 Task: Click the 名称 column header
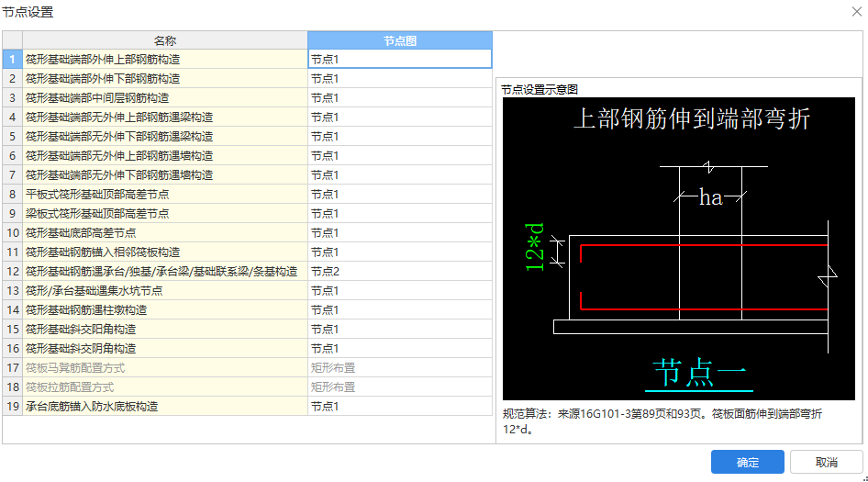165,40
